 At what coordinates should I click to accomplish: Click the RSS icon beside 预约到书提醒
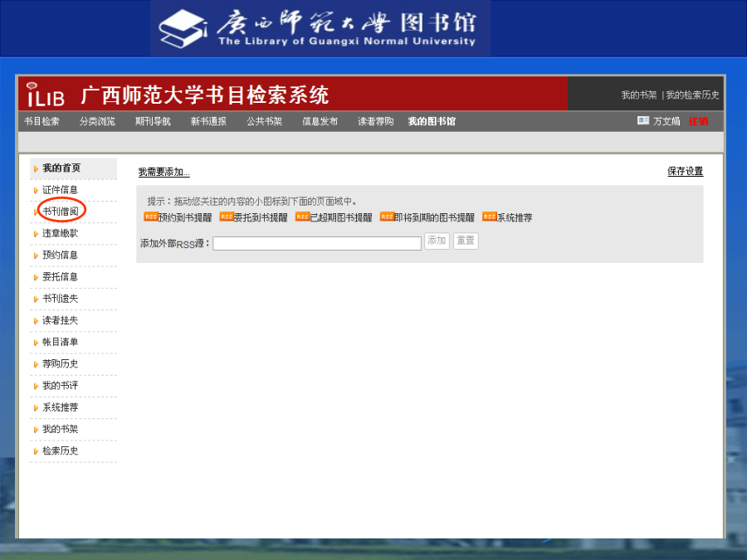pyautogui.click(x=150, y=217)
